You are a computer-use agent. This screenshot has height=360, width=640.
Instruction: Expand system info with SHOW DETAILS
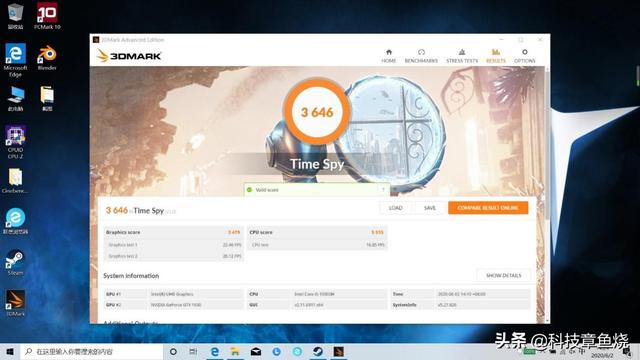[503, 276]
